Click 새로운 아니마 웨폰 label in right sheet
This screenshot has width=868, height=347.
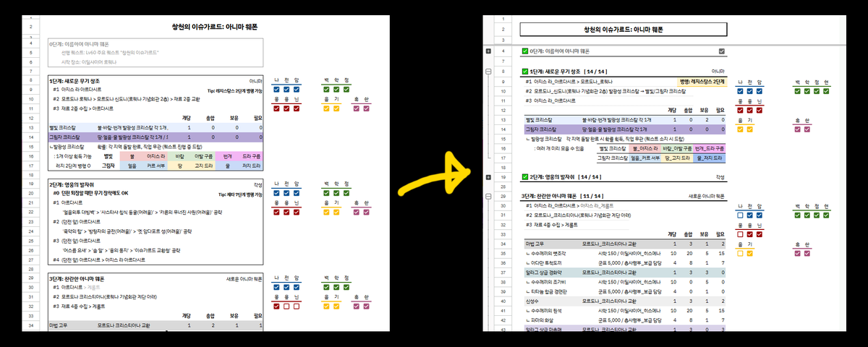point(706,196)
